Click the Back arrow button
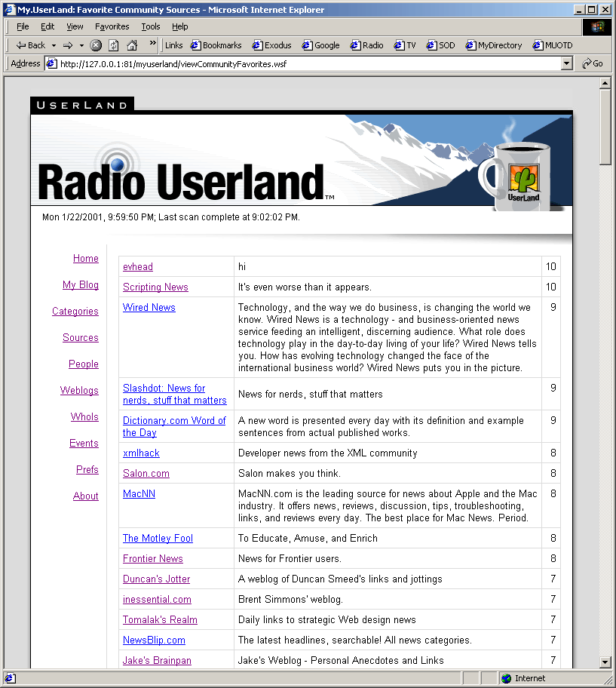Screen dimensions: 616x688 30,45
